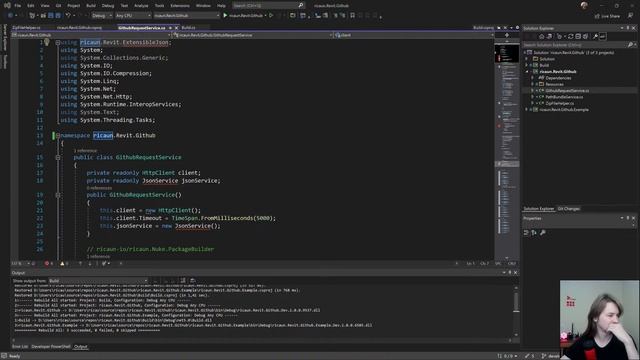Collapse the ricaun.Revit.Github project node
640x360 pixels.
pyautogui.click(x=527, y=71)
